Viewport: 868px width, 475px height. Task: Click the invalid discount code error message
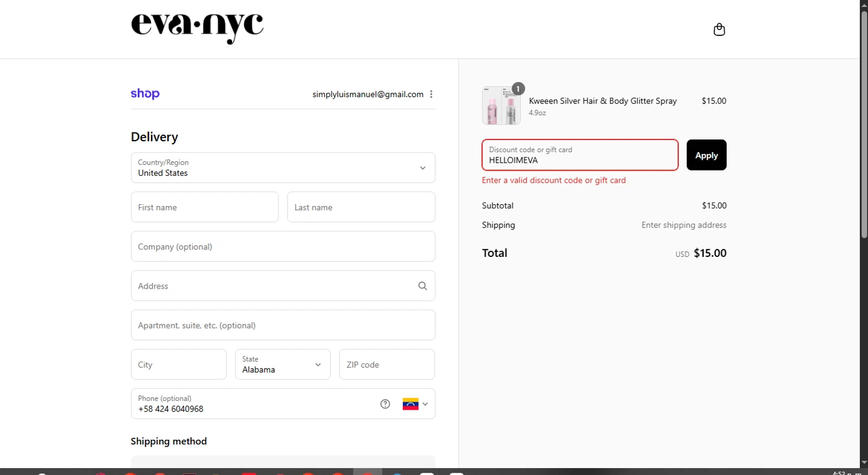pyautogui.click(x=554, y=181)
